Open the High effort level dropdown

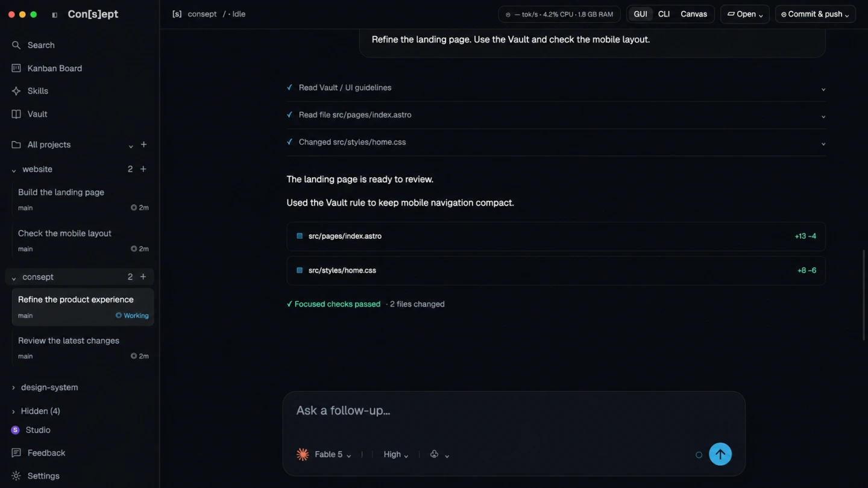[396, 454]
